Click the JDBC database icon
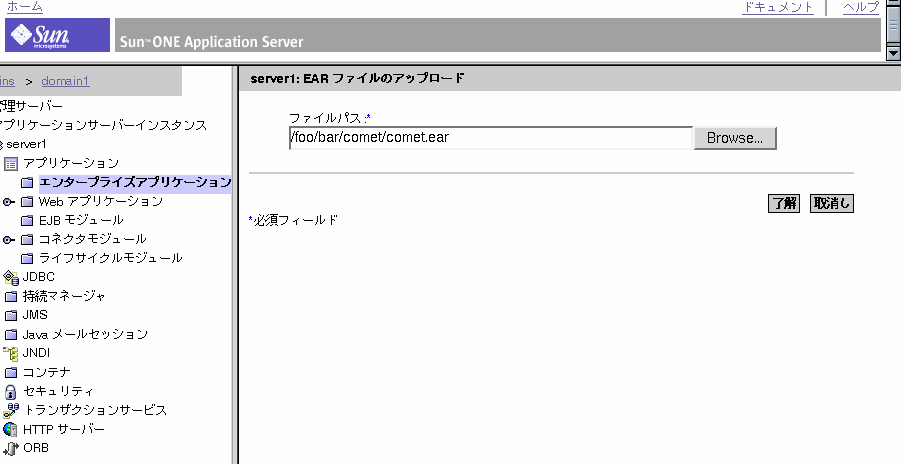This screenshot has width=901, height=464. coord(11,278)
